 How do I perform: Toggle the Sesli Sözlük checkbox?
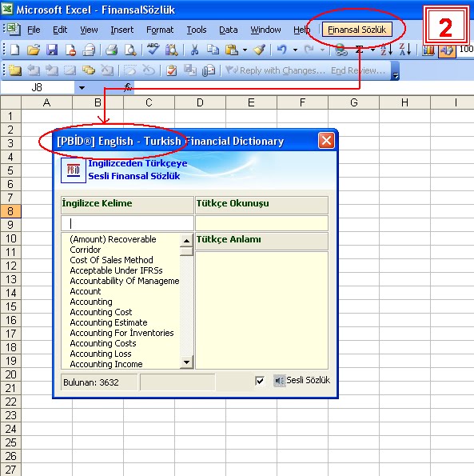tap(260, 381)
